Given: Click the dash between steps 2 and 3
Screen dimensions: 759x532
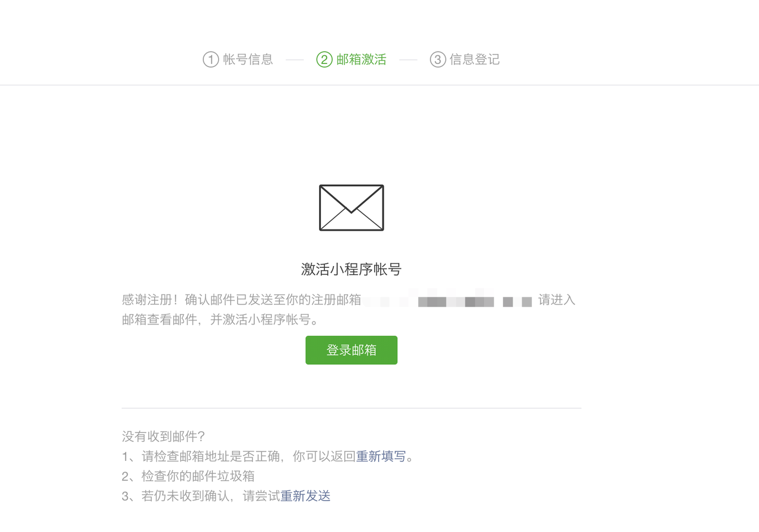Looking at the screenshot, I should click(x=408, y=60).
